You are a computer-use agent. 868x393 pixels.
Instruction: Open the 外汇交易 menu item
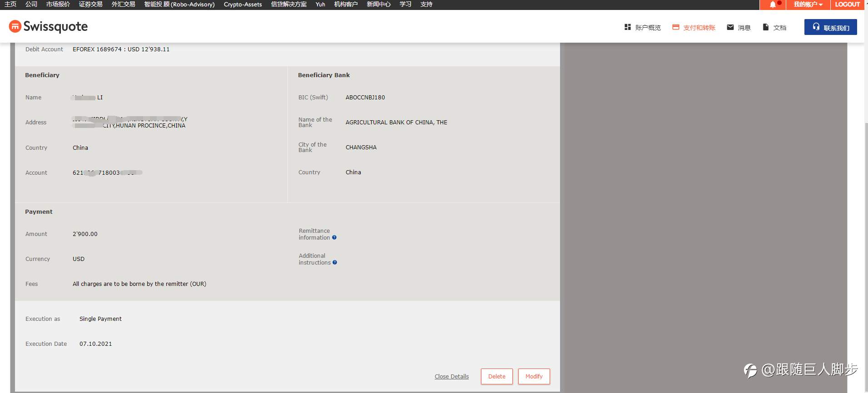(x=124, y=4)
